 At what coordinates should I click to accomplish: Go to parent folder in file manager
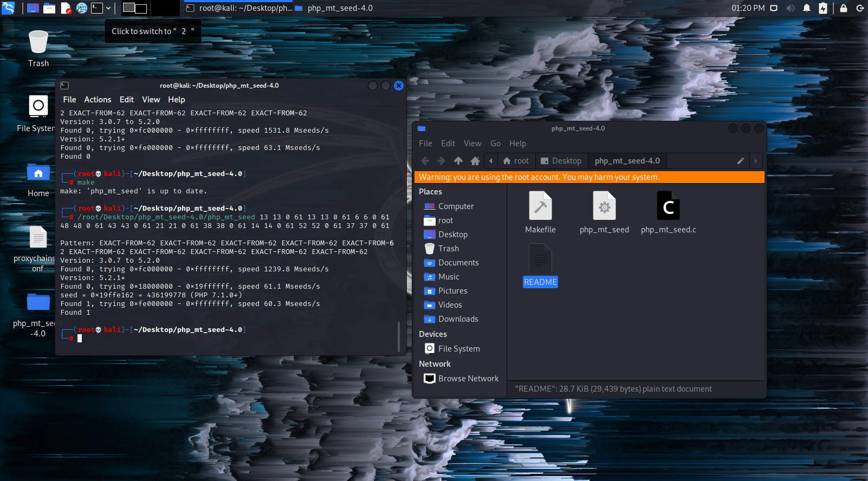click(x=458, y=161)
